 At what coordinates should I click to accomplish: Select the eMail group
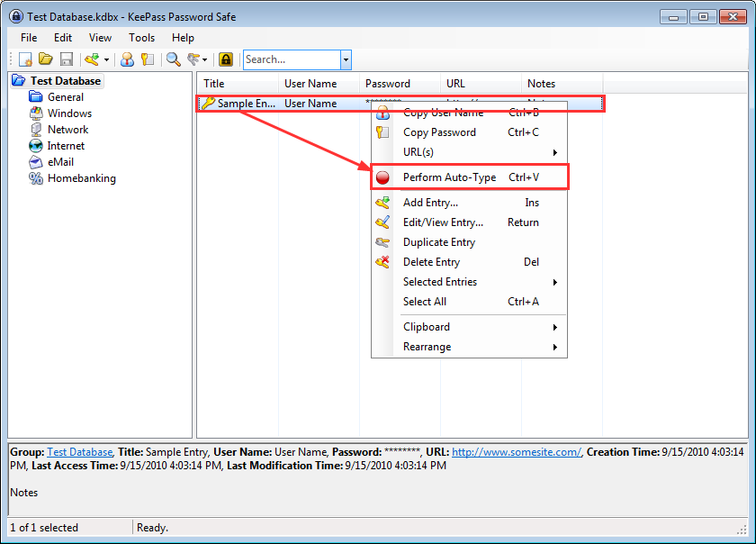(x=60, y=162)
